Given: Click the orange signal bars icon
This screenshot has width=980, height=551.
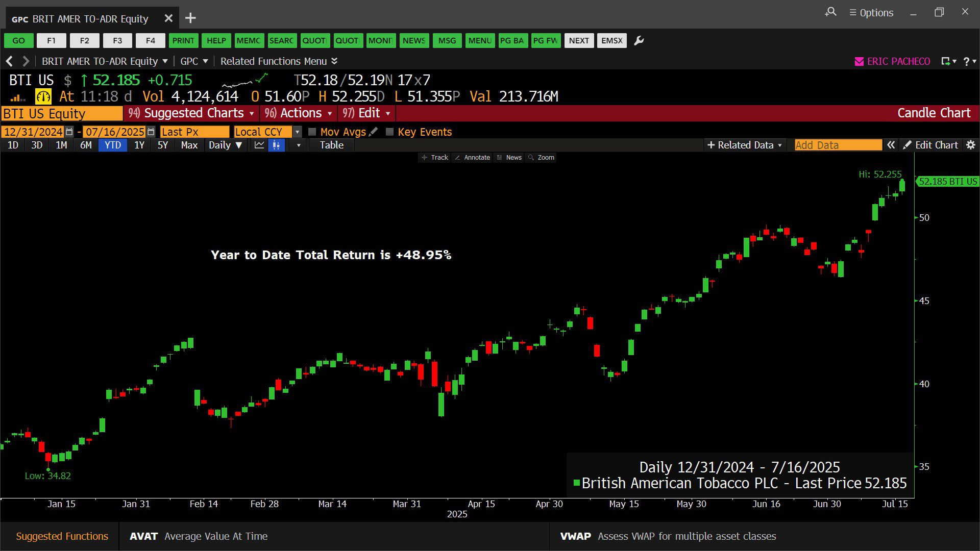Looking at the screenshot, I should click(x=17, y=97).
